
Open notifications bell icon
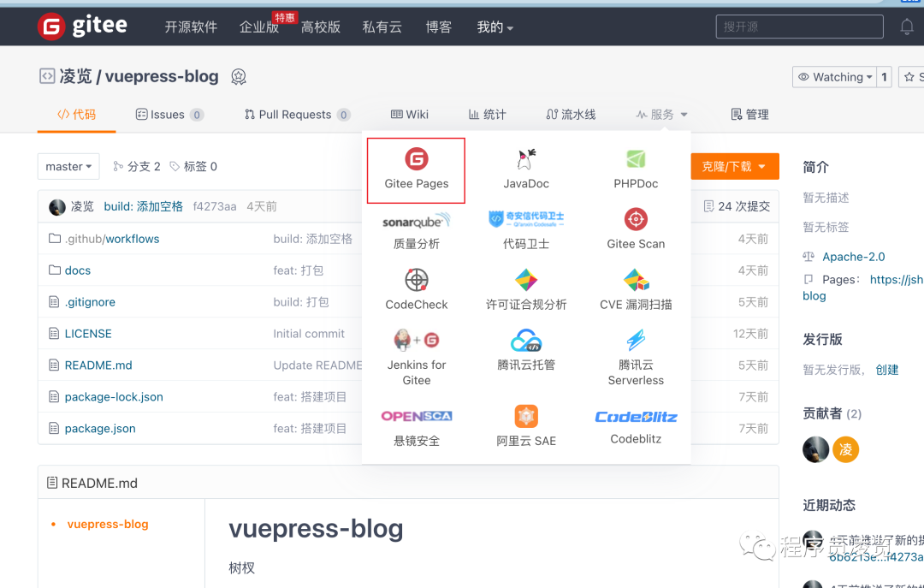pyautogui.click(x=907, y=27)
